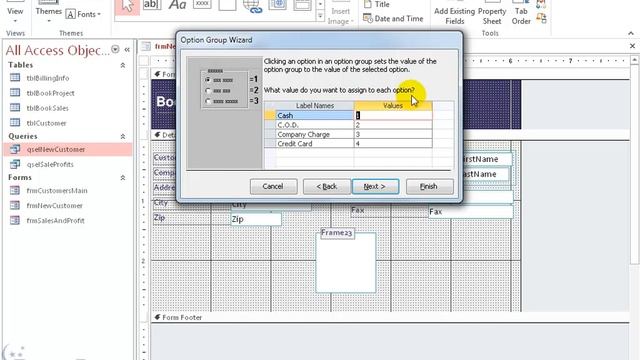Open the Tab Order dialog
Viewport: 640px width, 360px height.
[x=521, y=16]
